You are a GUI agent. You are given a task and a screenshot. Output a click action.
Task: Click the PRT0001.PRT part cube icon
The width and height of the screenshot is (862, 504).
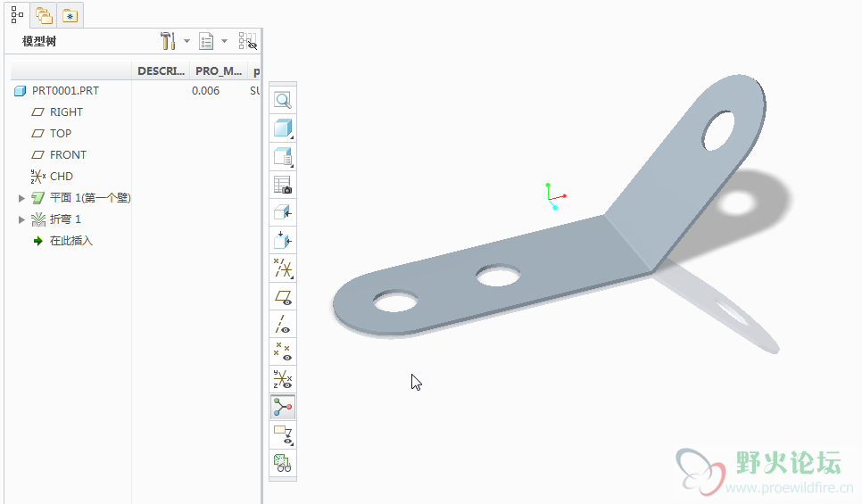(x=20, y=91)
